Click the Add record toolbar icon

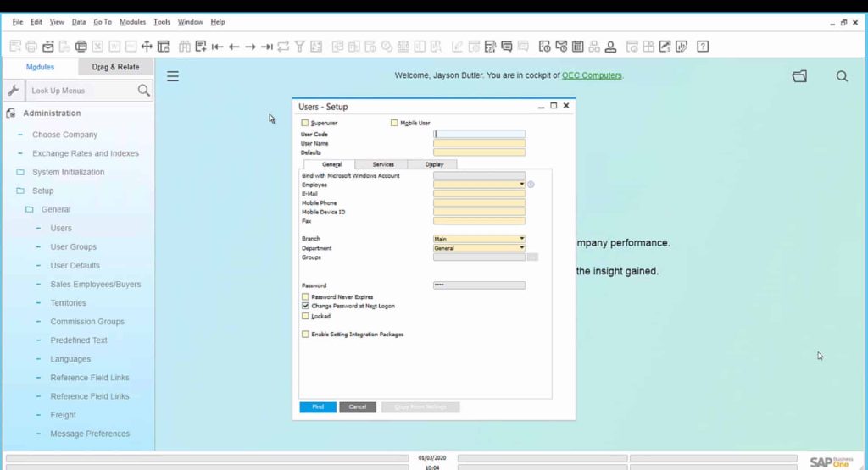point(201,47)
